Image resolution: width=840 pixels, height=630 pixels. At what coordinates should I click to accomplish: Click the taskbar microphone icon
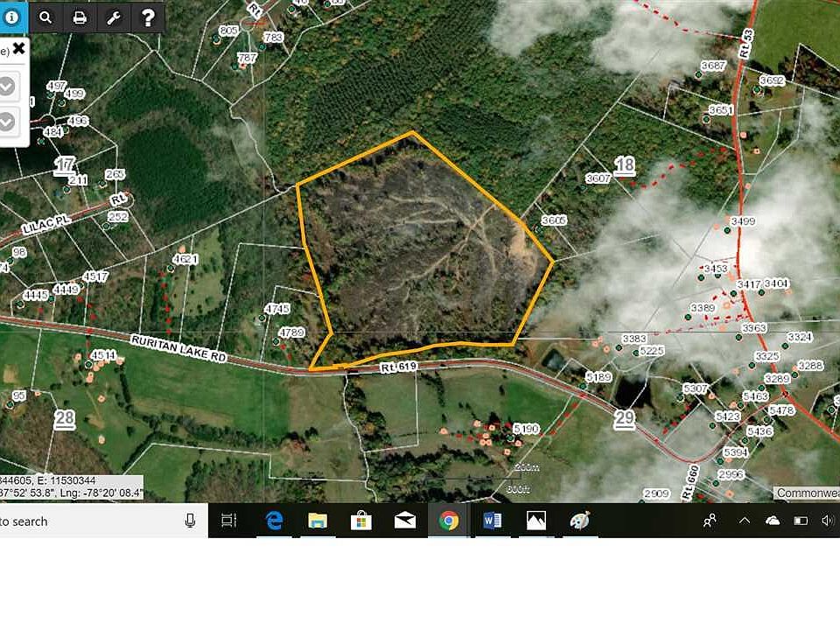coord(190,520)
